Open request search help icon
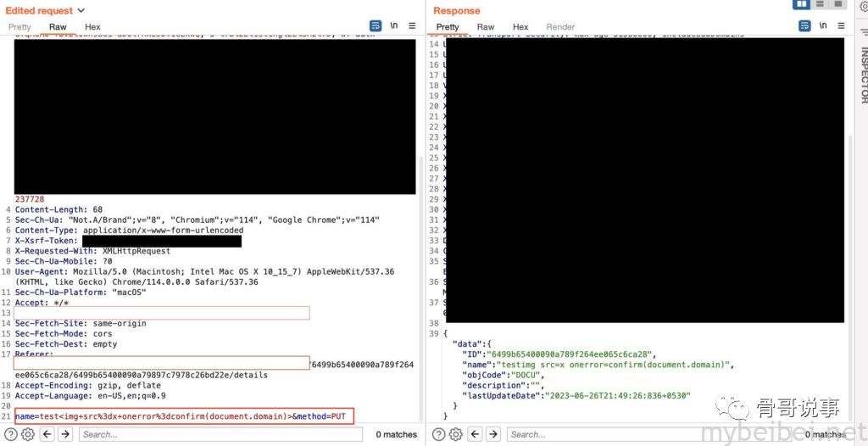 click(10, 434)
